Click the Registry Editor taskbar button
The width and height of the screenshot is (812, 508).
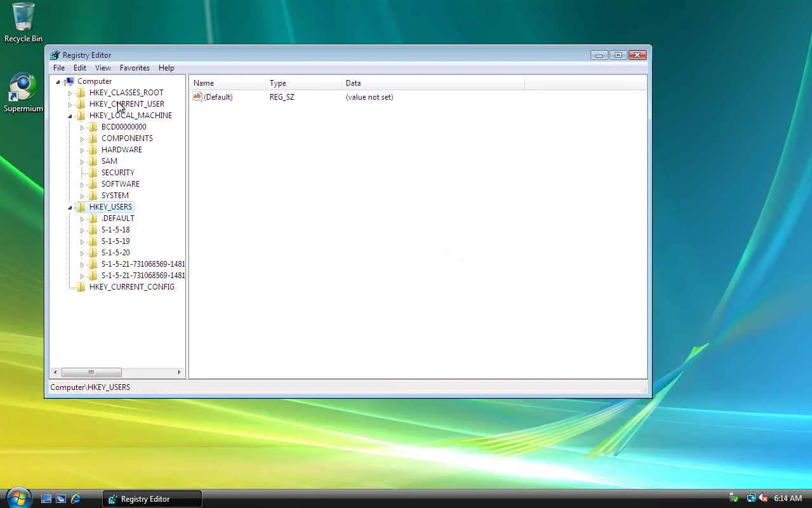(x=152, y=499)
